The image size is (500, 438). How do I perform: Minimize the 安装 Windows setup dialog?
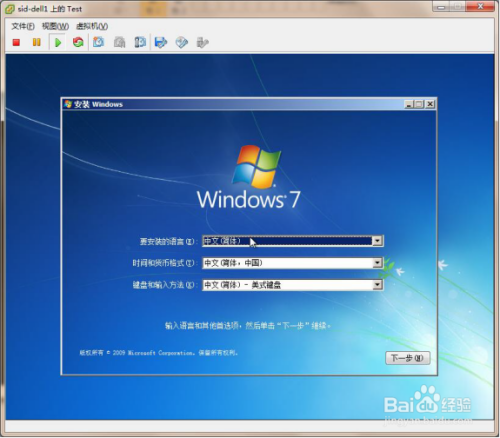click(409, 104)
